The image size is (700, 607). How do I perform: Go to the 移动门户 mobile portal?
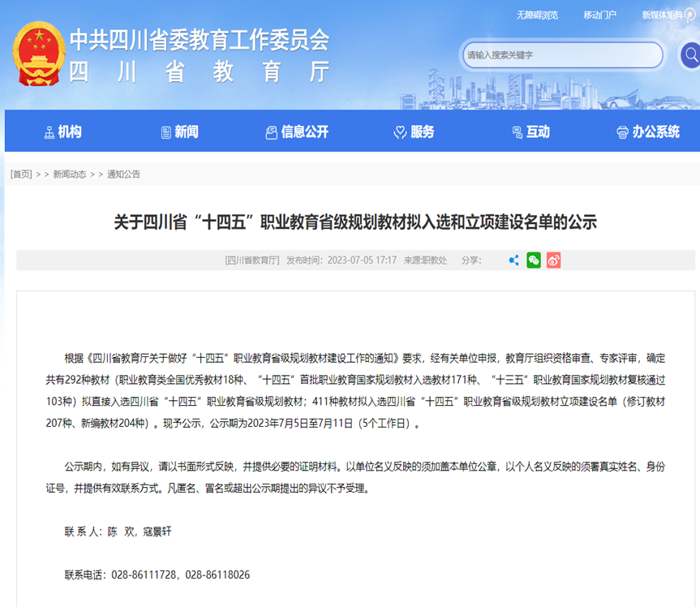(x=599, y=15)
